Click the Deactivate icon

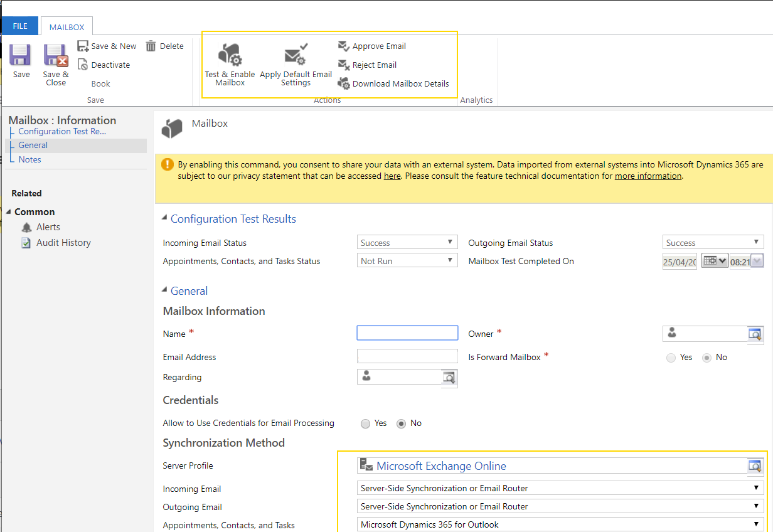coord(85,65)
